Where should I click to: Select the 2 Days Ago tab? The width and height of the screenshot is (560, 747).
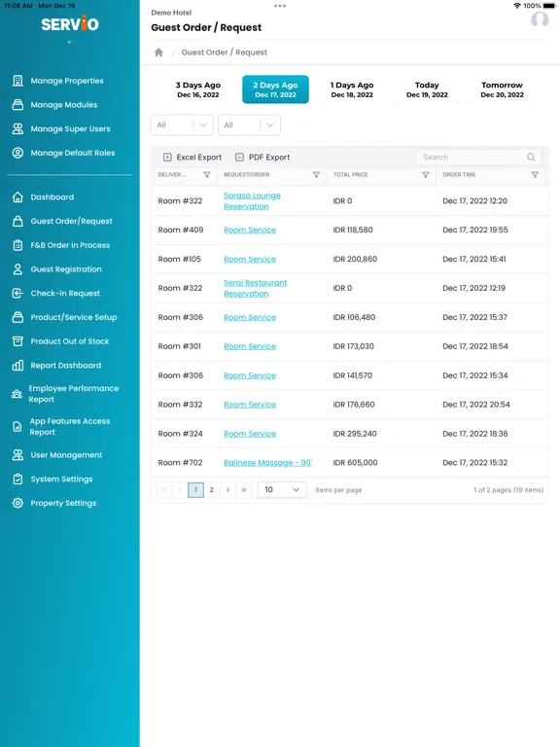click(275, 89)
